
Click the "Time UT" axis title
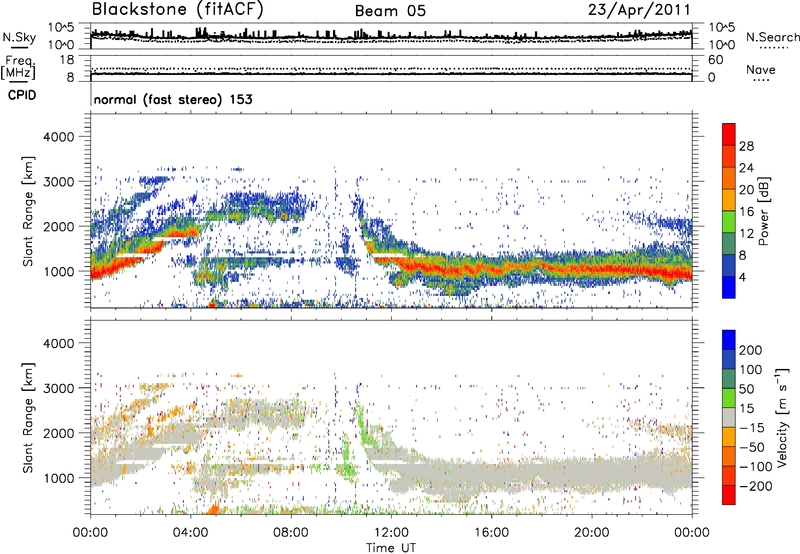pyautogui.click(x=391, y=548)
